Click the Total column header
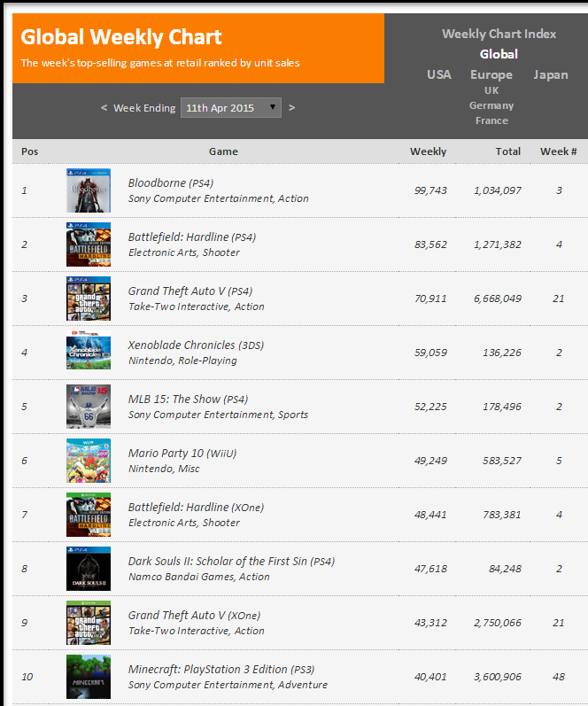Image resolution: width=588 pixels, height=706 pixels. point(508,151)
